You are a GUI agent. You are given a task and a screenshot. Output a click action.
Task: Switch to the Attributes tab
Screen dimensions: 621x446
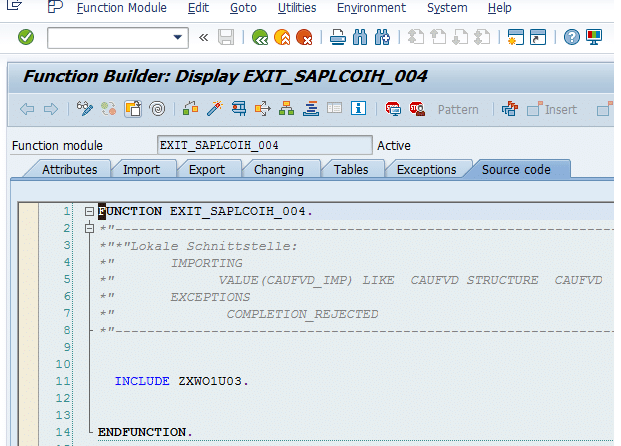pos(69,170)
